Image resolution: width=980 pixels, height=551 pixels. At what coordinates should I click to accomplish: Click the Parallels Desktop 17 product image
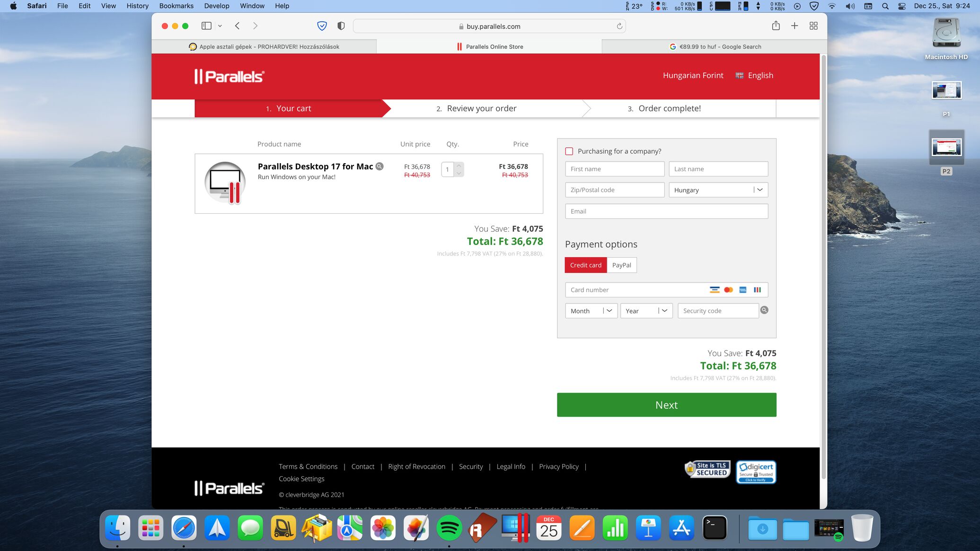point(225,183)
